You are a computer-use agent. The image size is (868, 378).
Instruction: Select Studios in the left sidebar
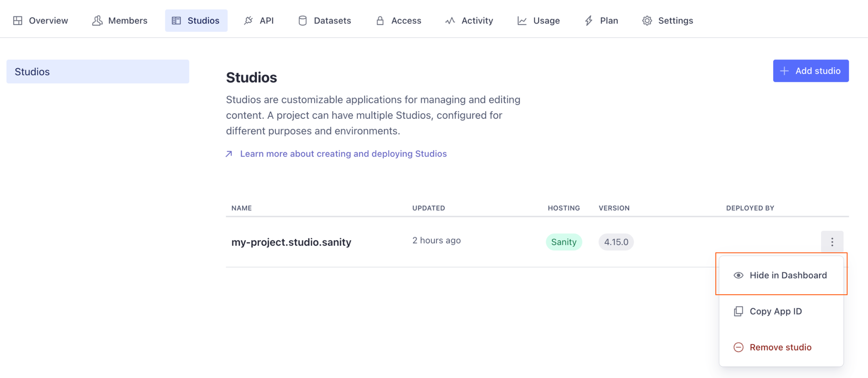click(98, 71)
